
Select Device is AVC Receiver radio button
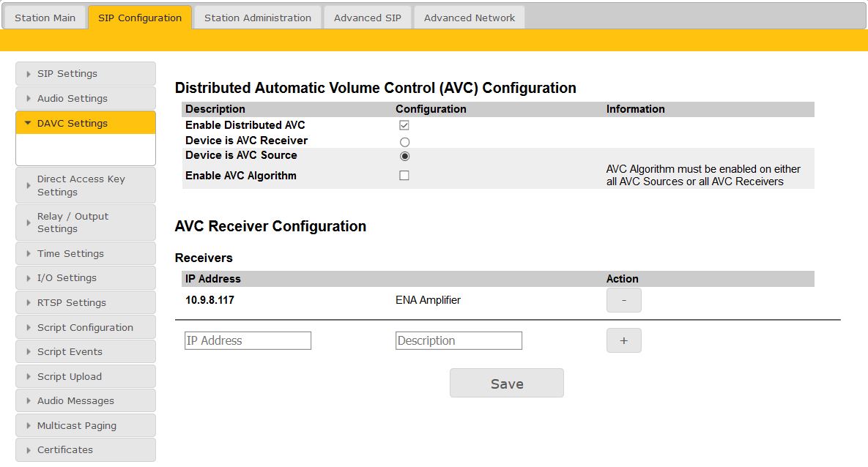point(404,141)
